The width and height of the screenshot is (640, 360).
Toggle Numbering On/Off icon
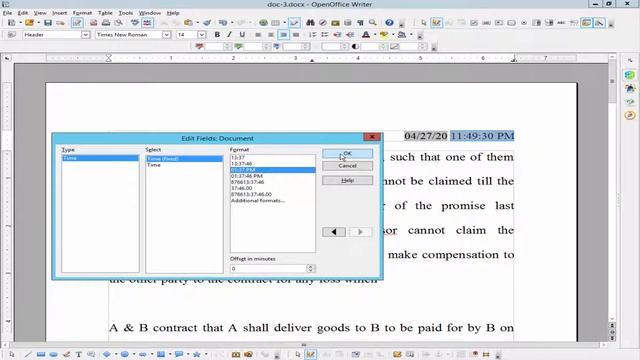point(312,35)
